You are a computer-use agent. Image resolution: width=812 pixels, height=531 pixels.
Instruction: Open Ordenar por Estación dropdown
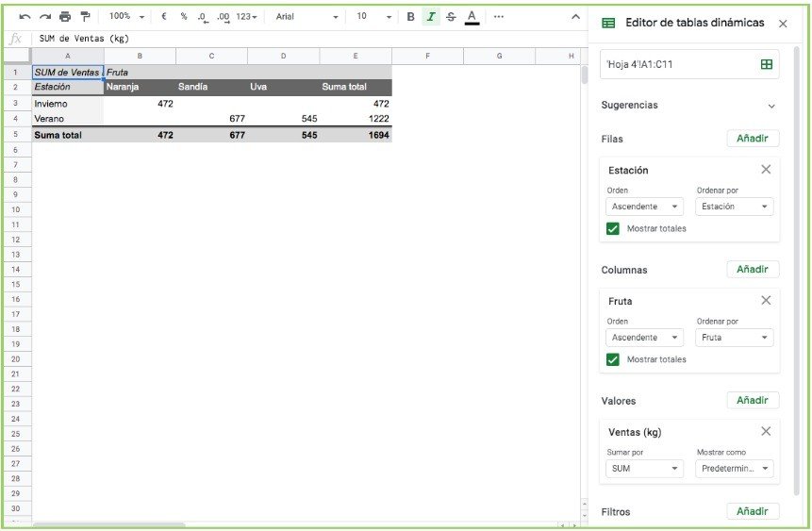[735, 207]
